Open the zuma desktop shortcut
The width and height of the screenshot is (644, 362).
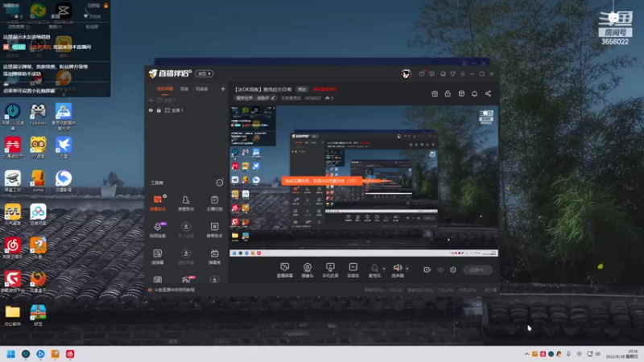38,182
